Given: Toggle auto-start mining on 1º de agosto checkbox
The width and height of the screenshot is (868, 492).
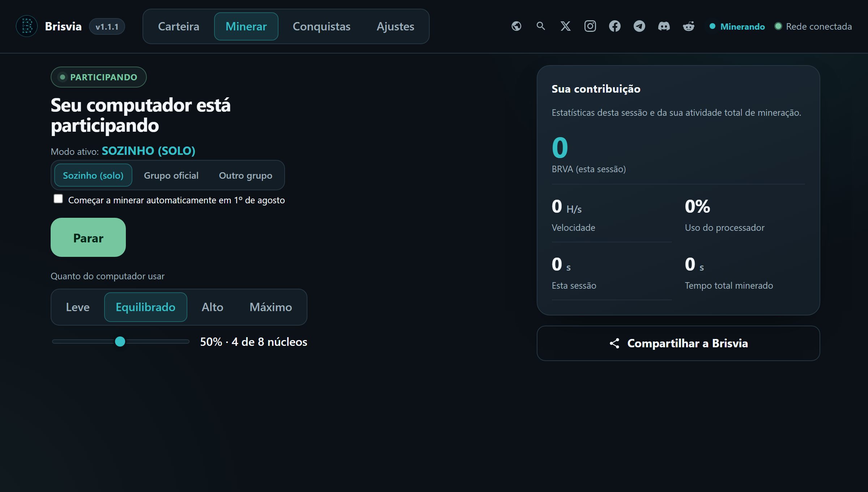Looking at the screenshot, I should click(58, 199).
